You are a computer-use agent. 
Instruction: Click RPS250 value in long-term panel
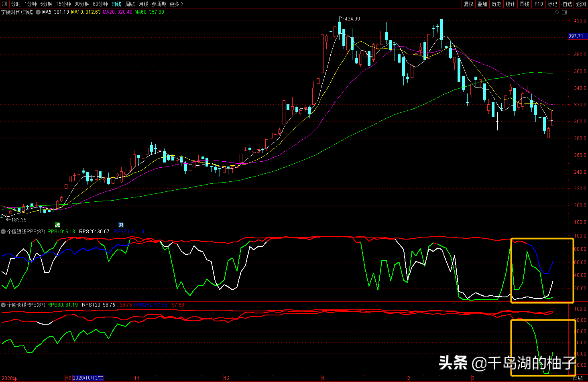[x=151, y=305]
